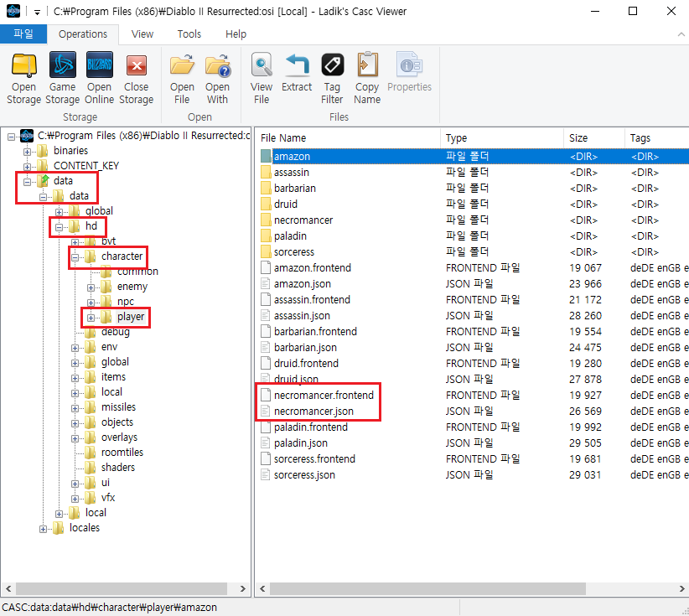Open the Help ribbon tab
The width and height of the screenshot is (689, 616).
tap(236, 34)
